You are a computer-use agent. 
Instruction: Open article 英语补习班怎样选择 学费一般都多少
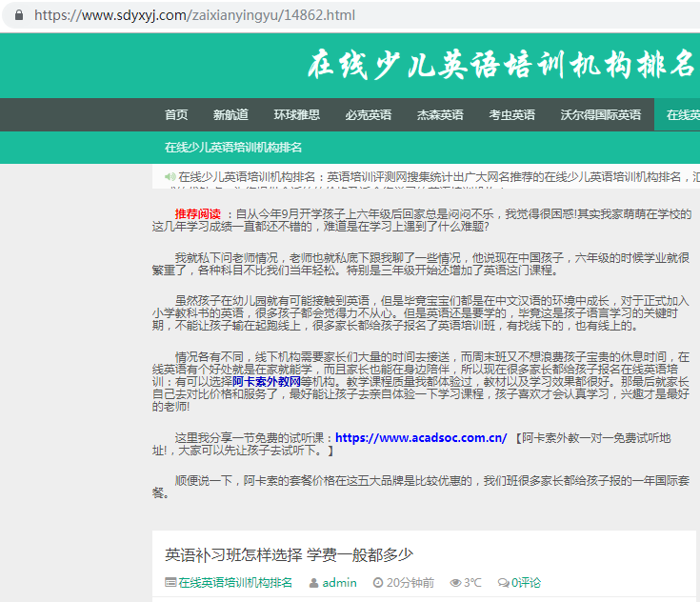click(x=289, y=554)
